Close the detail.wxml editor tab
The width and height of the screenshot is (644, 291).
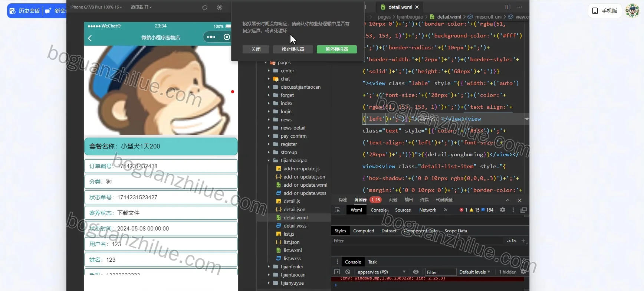[417, 7]
